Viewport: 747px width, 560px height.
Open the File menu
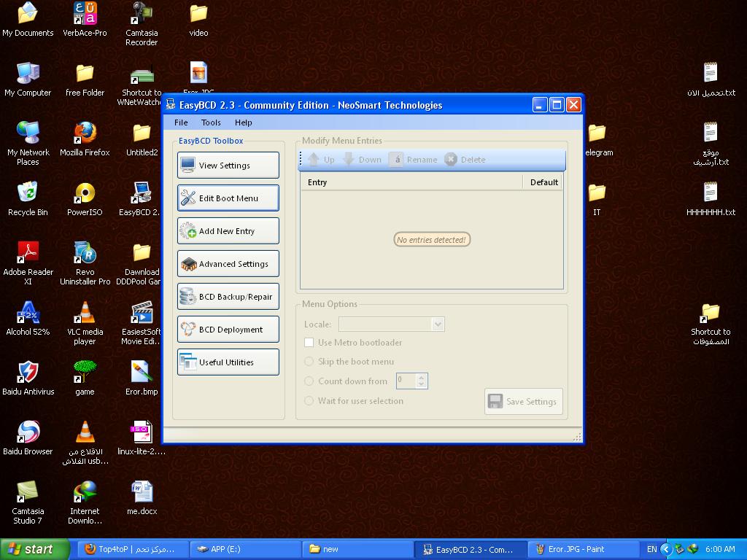point(181,122)
